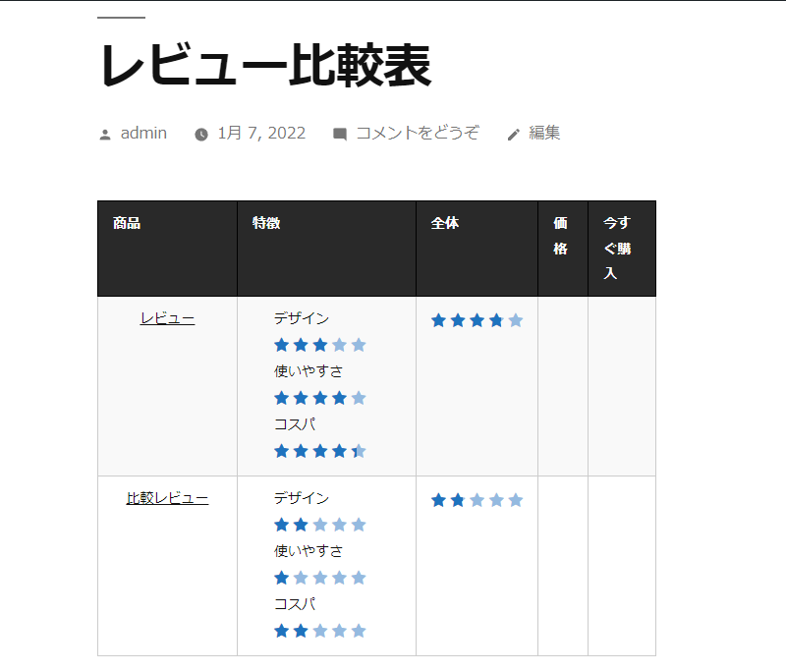Click レビュー row コスパ star rating

coord(320,451)
